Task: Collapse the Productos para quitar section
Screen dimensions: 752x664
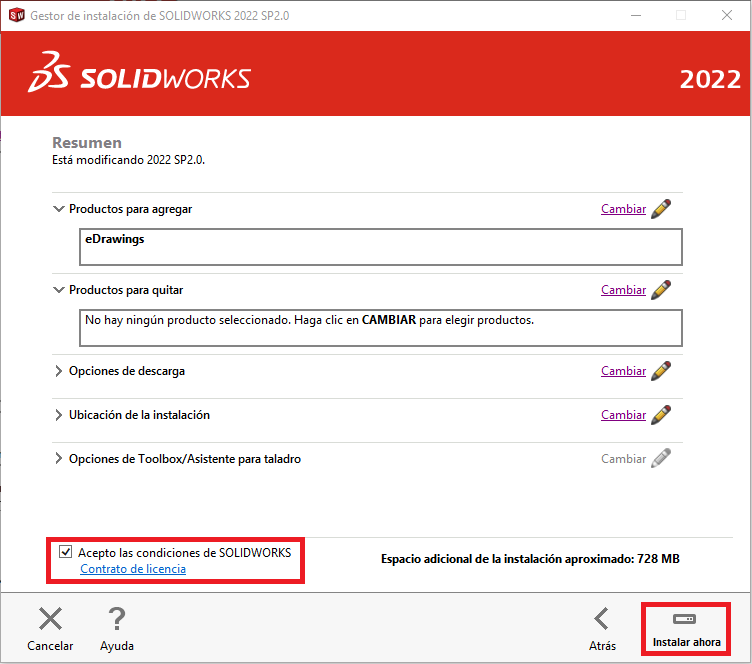Action: tap(59, 290)
